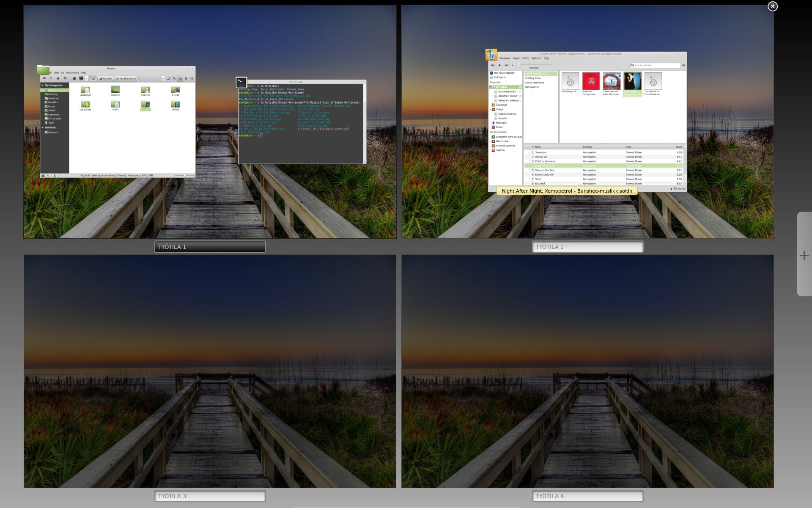Viewport: 812px width, 508px height.
Task: Click the Banshee seek slider
Action: (535, 64)
